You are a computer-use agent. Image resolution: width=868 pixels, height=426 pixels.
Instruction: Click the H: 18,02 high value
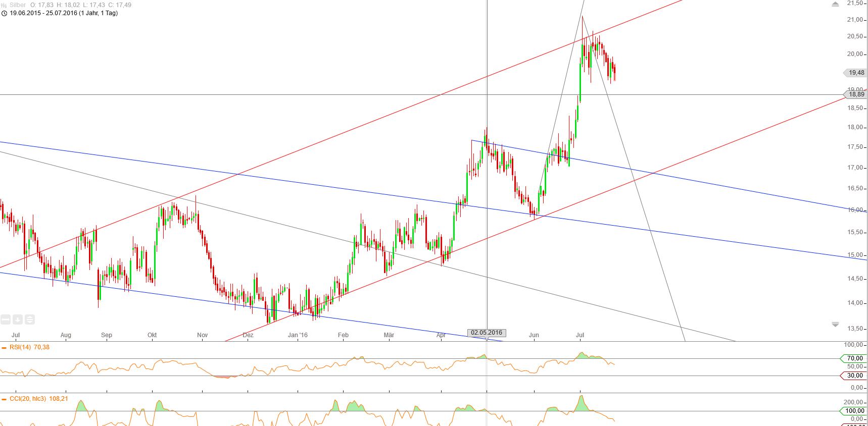point(68,5)
